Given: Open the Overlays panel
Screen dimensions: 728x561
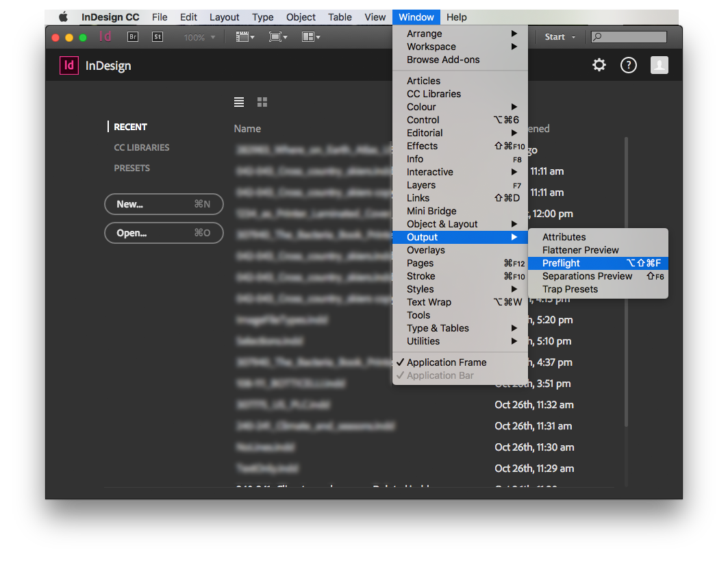Looking at the screenshot, I should tap(460, 250).
